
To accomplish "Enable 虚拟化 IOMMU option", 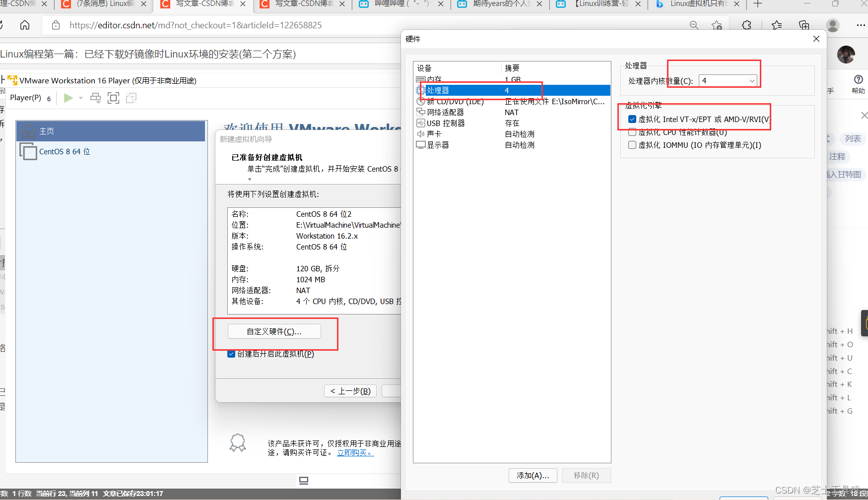I will [632, 145].
